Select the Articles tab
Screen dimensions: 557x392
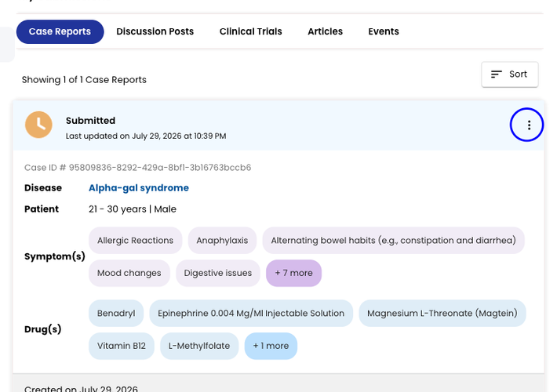tap(325, 31)
